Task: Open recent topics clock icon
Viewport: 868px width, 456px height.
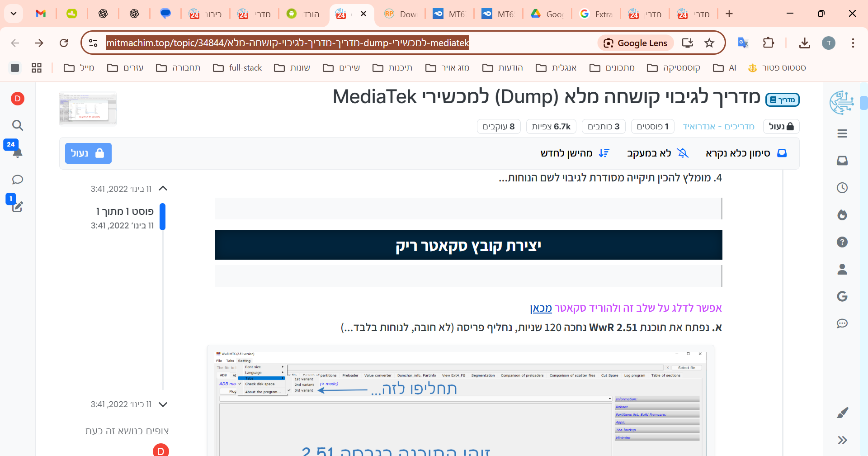Action: 842,188
